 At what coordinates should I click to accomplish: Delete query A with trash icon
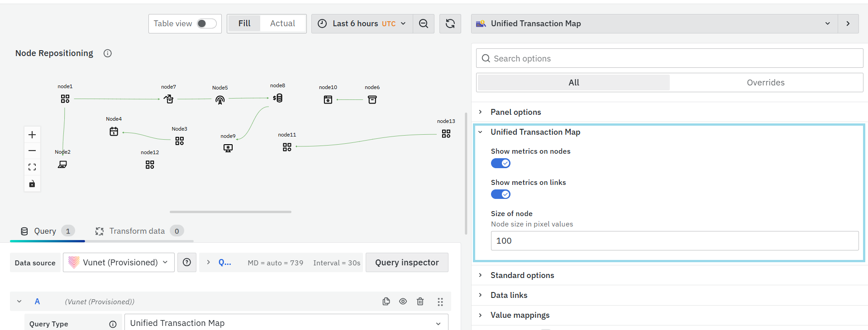point(420,302)
